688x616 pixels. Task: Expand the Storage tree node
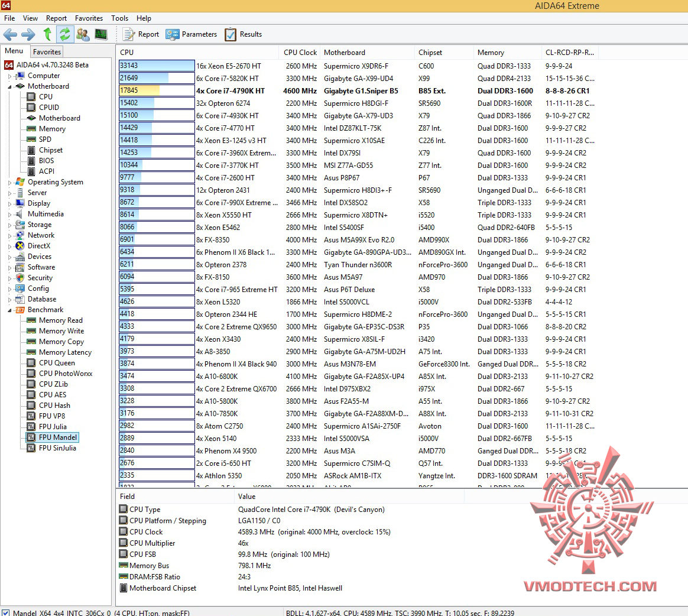point(9,225)
